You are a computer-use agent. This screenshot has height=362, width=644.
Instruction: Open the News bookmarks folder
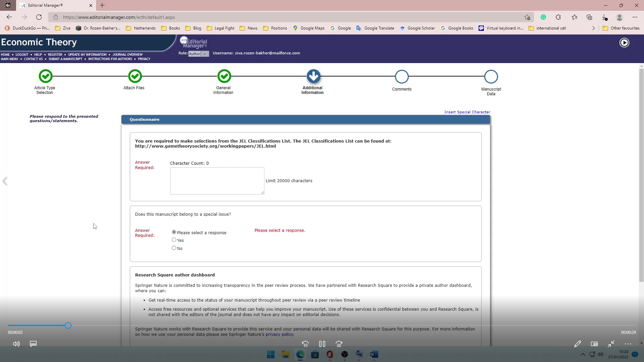click(248, 28)
